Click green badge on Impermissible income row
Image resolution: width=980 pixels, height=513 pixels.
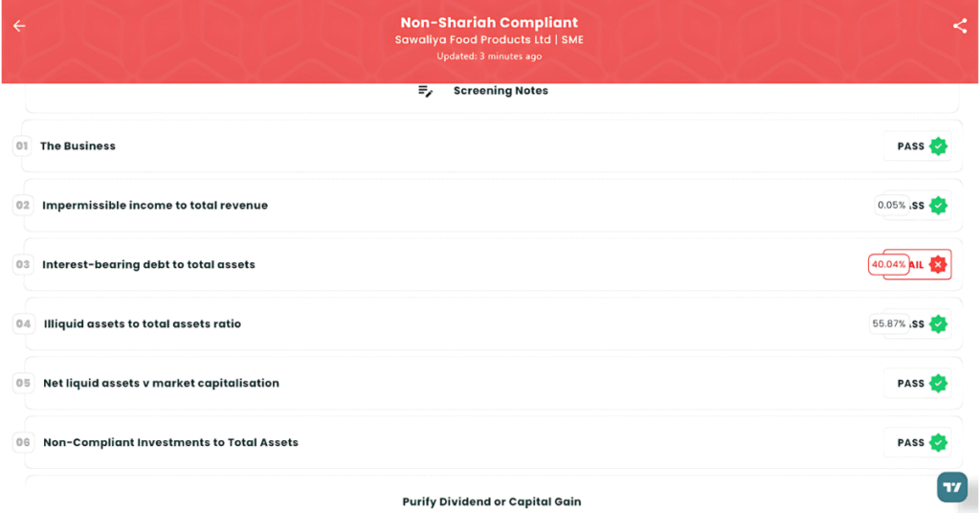(x=938, y=205)
